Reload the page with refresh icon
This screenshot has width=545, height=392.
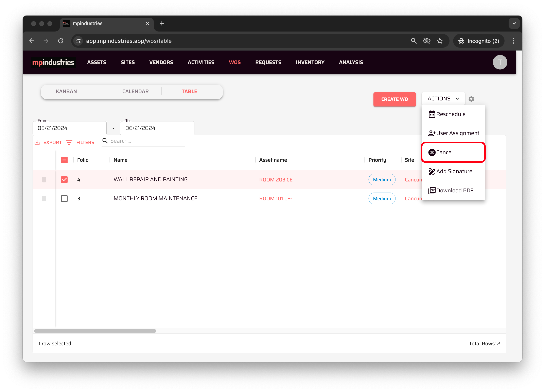coord(61,41)
